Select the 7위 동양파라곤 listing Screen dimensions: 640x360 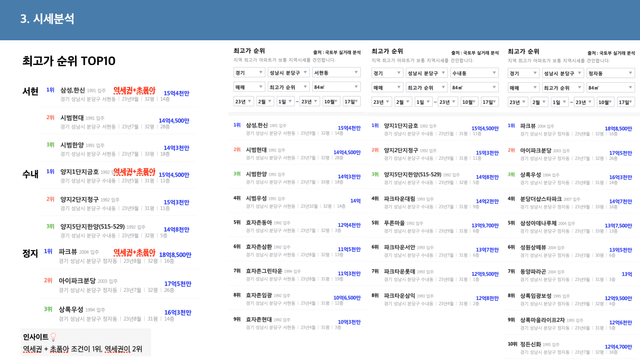point(571,275)
